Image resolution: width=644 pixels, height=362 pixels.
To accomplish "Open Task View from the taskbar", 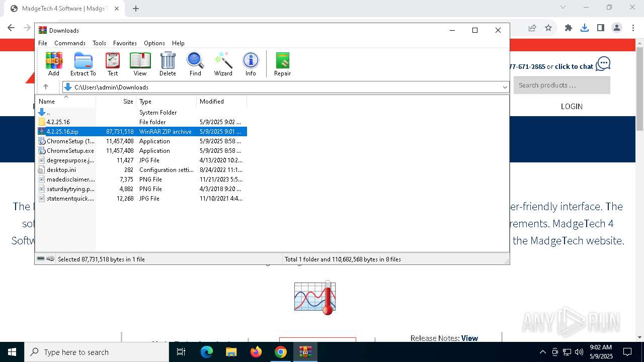I will [x=181, y=352].
